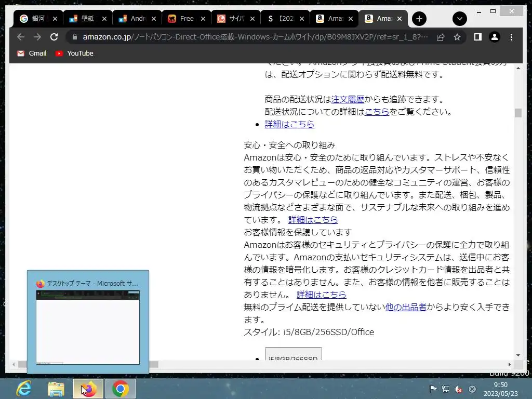Share this page via the share icon
Viewport: 532px width, 399px height.
click(x=441, y=37)
